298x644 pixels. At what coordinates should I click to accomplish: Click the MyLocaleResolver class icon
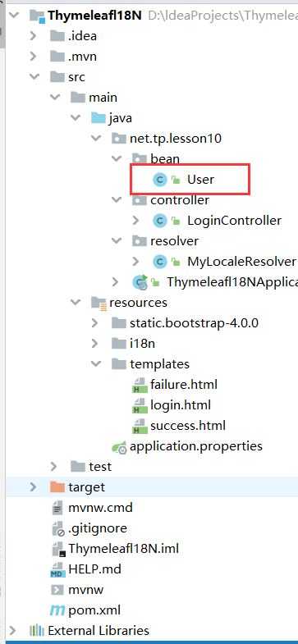160,262
